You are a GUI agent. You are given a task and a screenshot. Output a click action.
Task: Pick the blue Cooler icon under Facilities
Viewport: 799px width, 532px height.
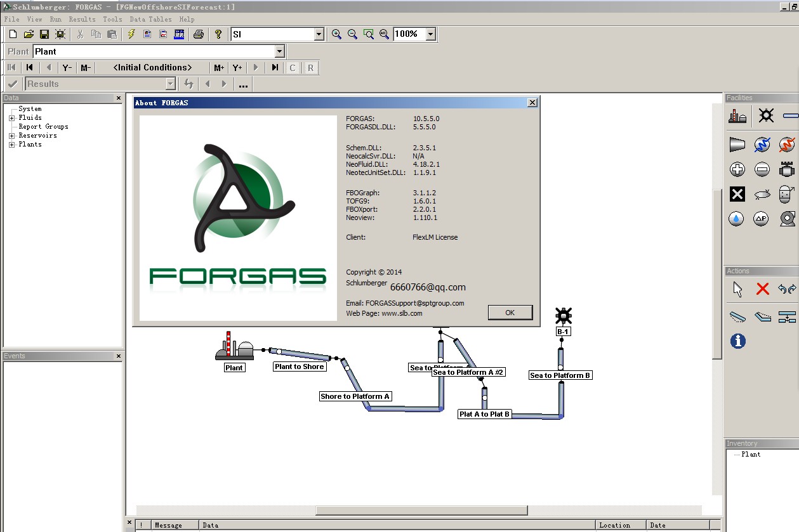pyautogui.click(x=761, y=144)
